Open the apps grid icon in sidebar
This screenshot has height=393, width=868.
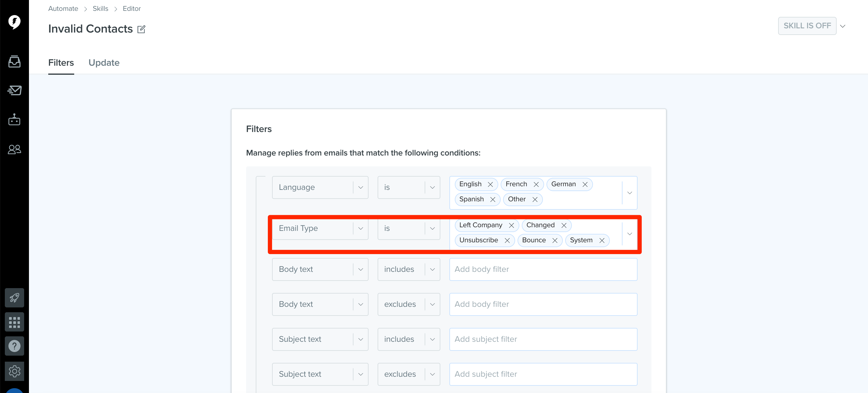(x=14, y=322)
